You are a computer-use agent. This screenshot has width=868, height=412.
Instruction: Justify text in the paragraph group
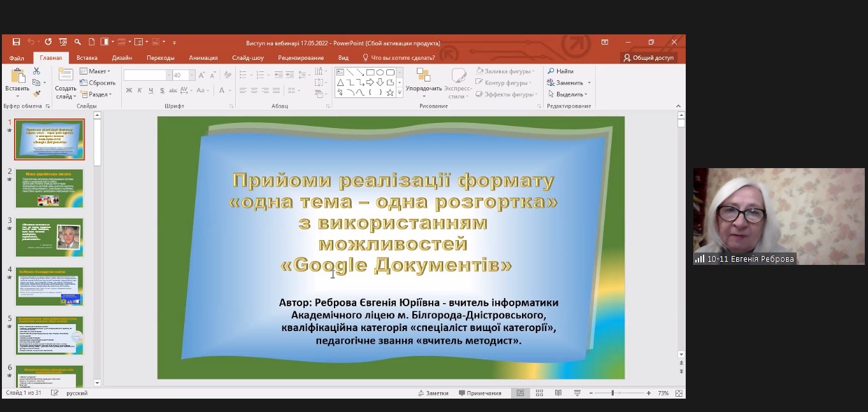point(275,90)
